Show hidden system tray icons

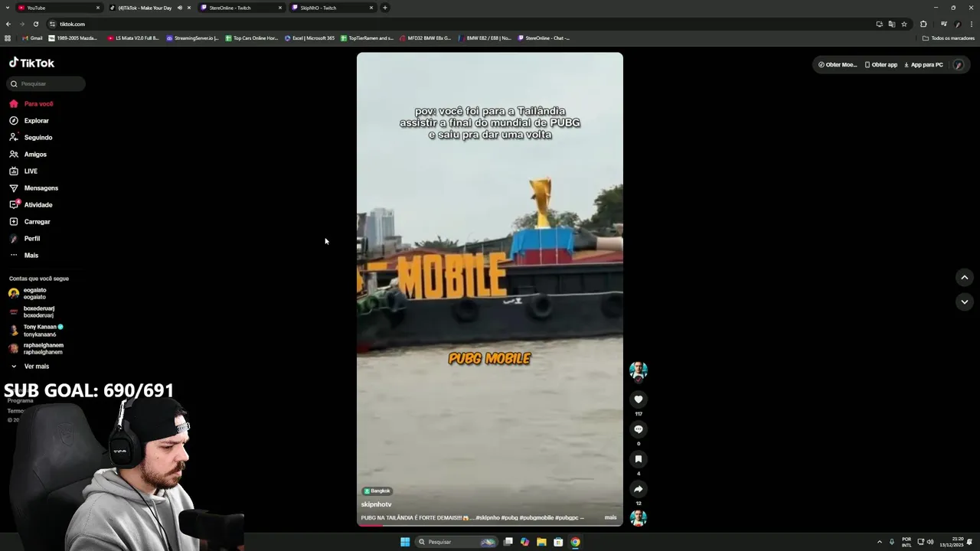[879, 542]
